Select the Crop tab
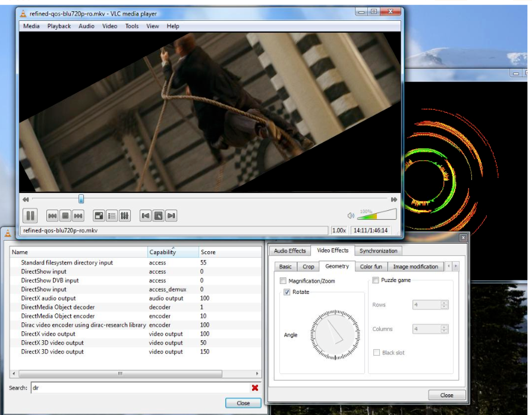Image resolution: width=532 pixels, height=415 pixels. [x=308, y=267]
